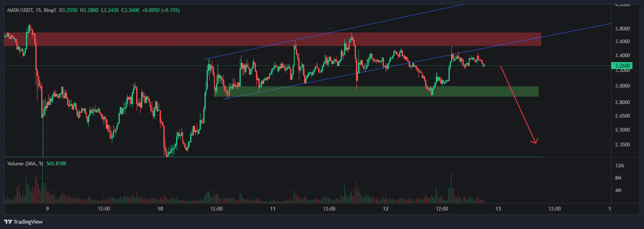The image size is (644, 229).
Task: Select the high value H3.2800
Action: tap(90, 10)
